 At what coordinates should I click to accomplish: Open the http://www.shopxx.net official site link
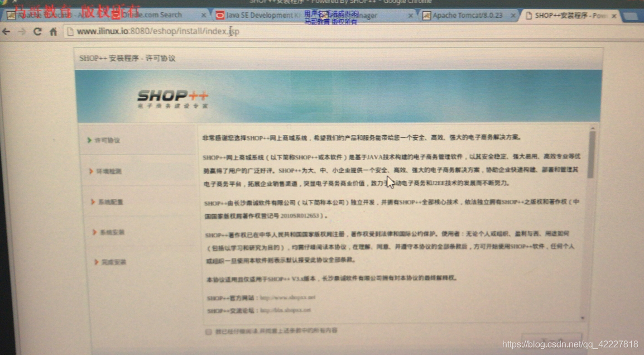point(287,297)
